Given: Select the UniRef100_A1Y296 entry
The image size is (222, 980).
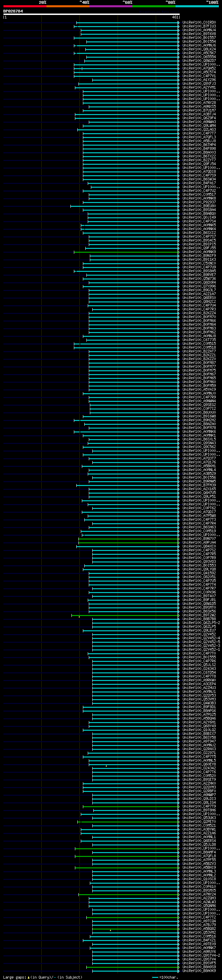Looking at the screenshot, I should click(x=199, y=80).
